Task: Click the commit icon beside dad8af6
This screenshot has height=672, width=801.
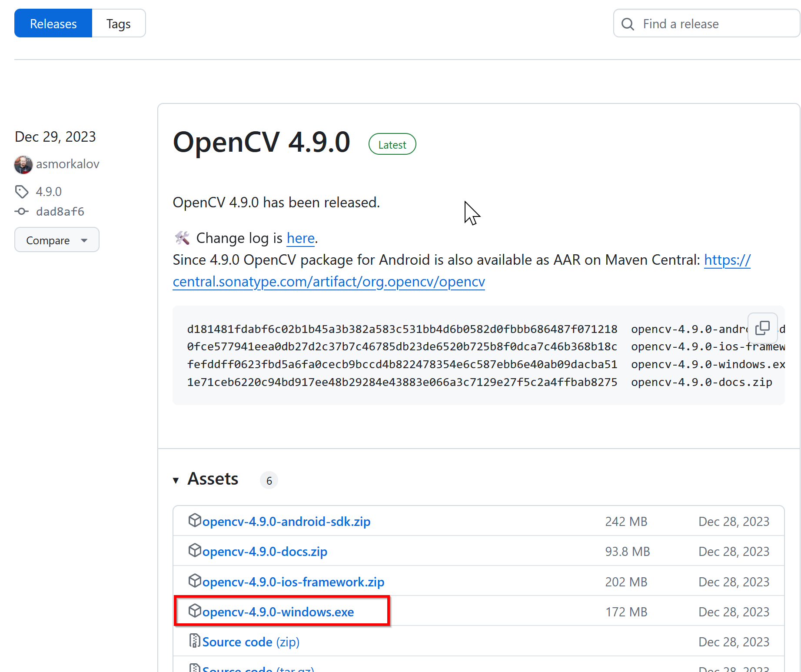Action: [22, 212]
